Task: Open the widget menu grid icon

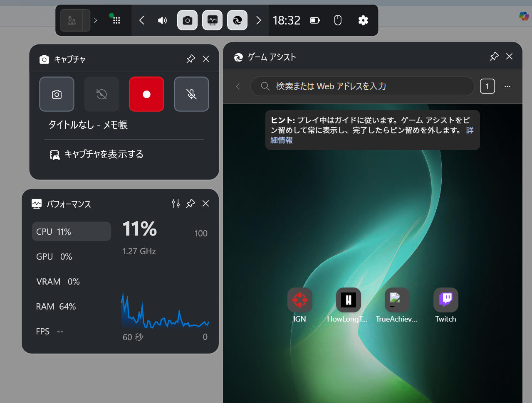Action: point(116,20)
